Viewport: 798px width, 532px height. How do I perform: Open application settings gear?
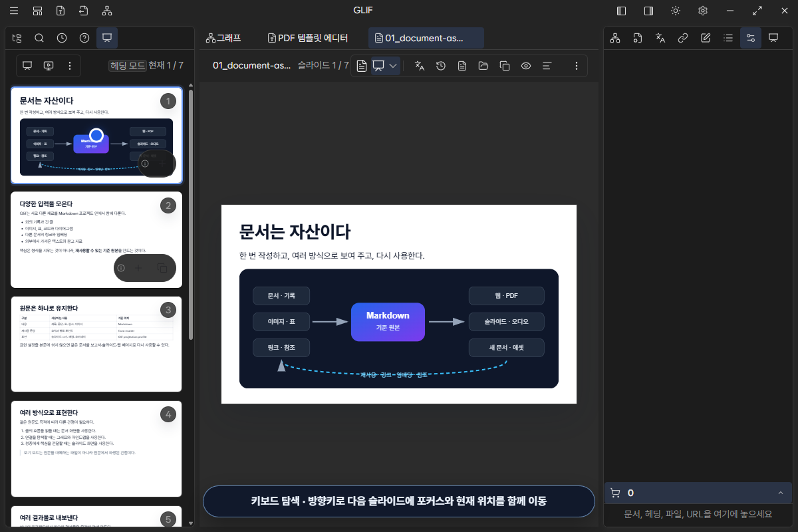(x=703, y=11)
